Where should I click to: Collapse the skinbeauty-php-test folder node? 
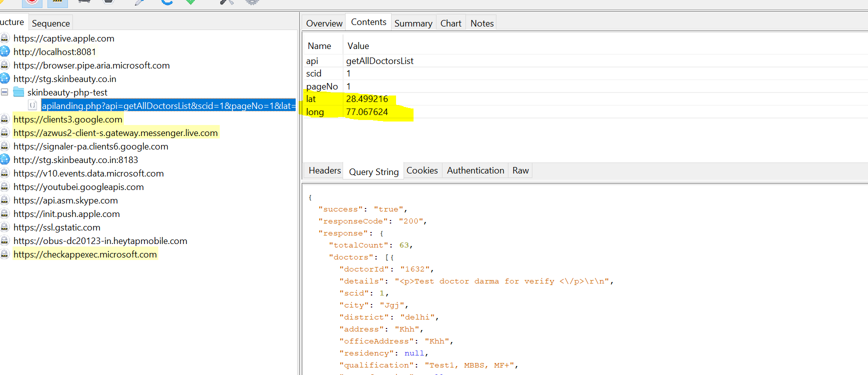pyautogui.click(x=4, y=92)
